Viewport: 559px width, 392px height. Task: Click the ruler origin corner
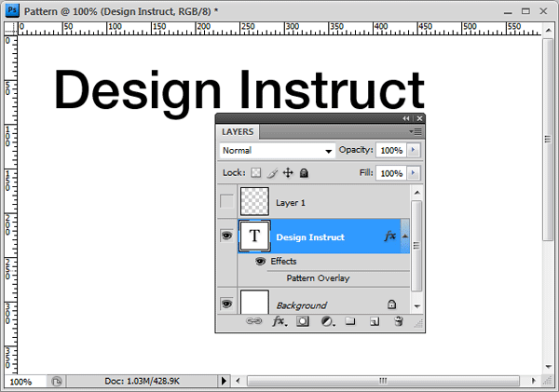click(10, 29)
